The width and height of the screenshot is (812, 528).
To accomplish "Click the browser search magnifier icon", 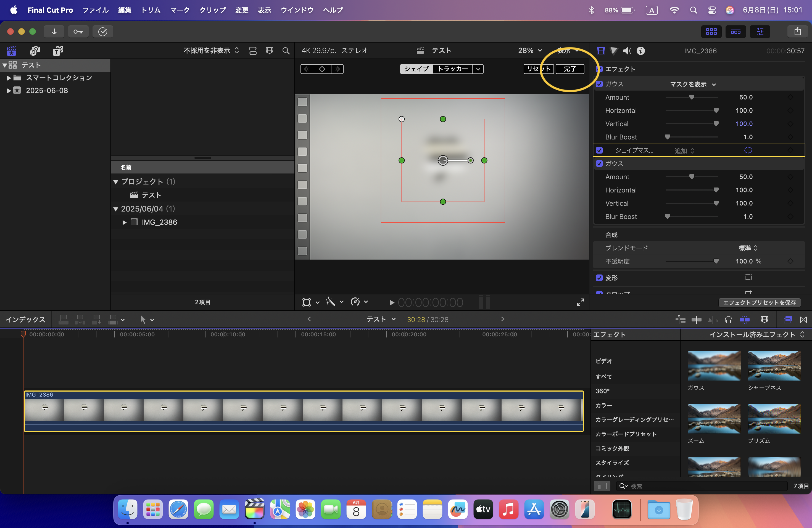I will 286,51.
